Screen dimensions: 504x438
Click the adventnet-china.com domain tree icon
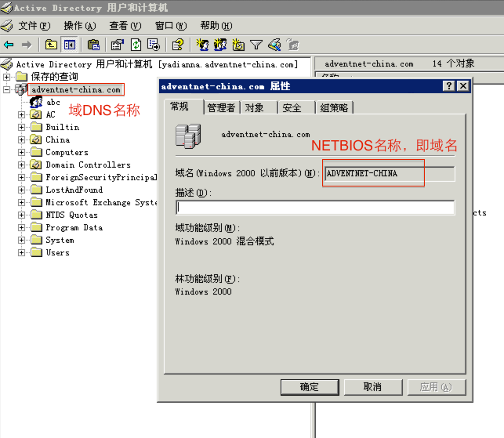tap(21, 89)
